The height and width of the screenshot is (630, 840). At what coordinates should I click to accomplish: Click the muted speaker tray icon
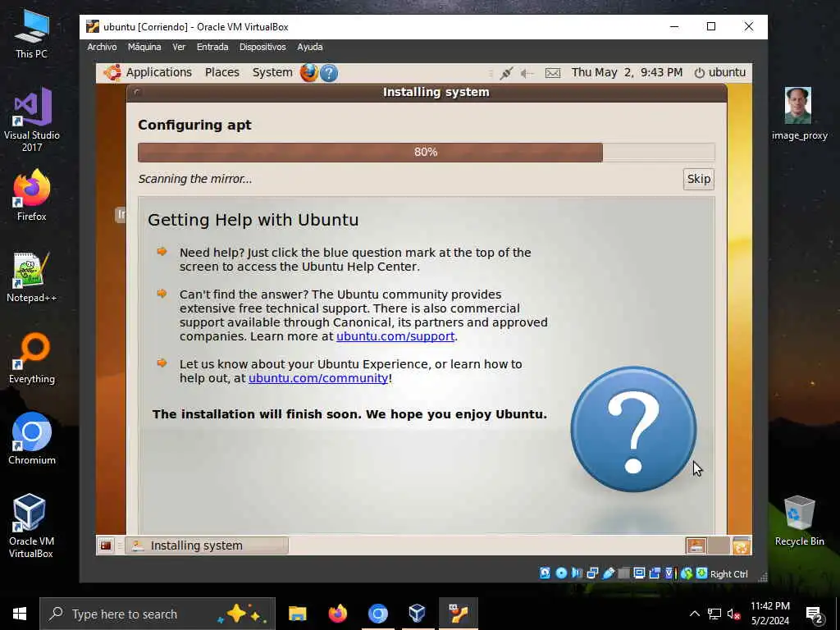click(734, 614)
